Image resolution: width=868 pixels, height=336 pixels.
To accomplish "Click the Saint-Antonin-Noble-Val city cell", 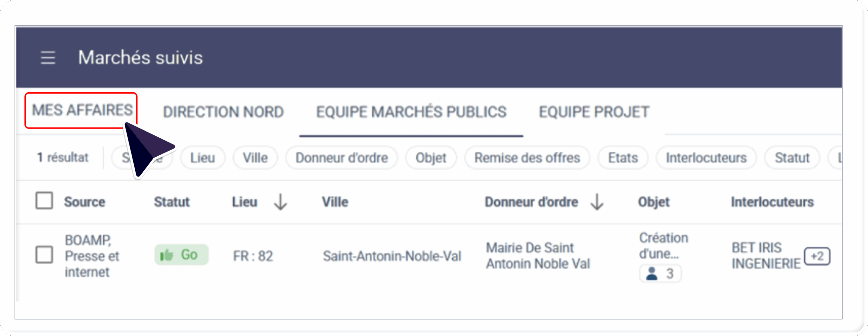I will (392, 256).
